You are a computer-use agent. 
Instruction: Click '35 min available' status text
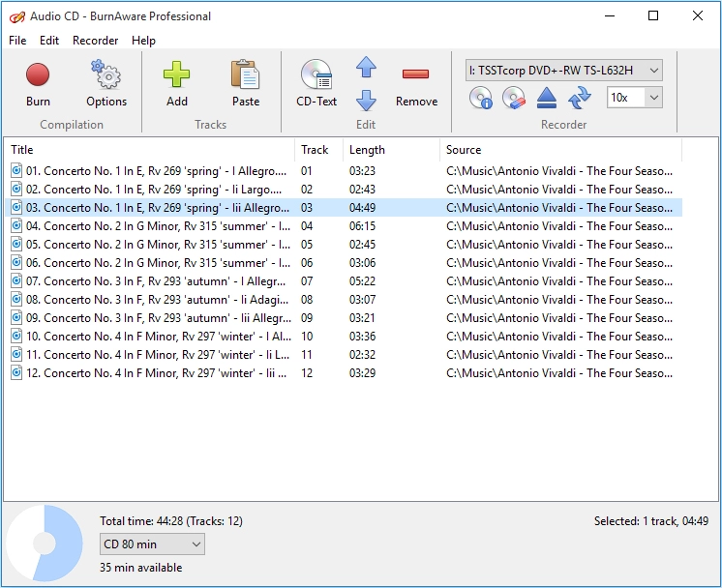tap(141, 568)
